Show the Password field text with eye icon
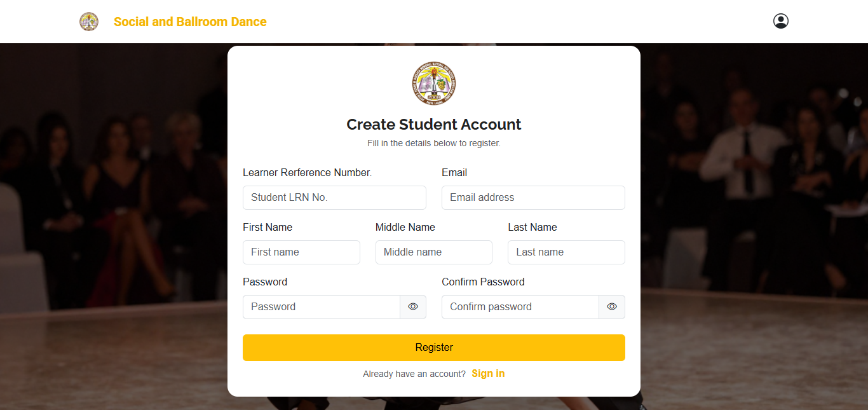Image resolution: width=868 pixels, height=410 pixels. [413, 307]
